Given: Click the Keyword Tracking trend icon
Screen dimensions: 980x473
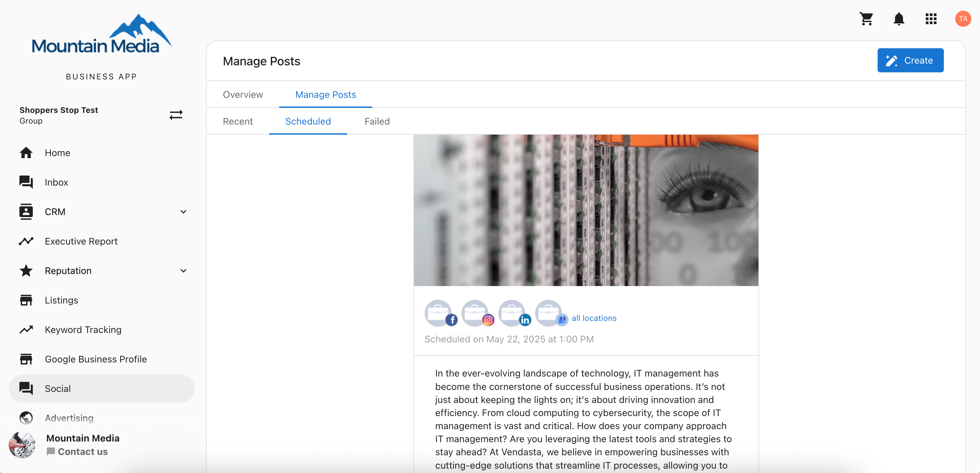Looking at the screenshot, I should pyautogui.click(x=26, y=329).
